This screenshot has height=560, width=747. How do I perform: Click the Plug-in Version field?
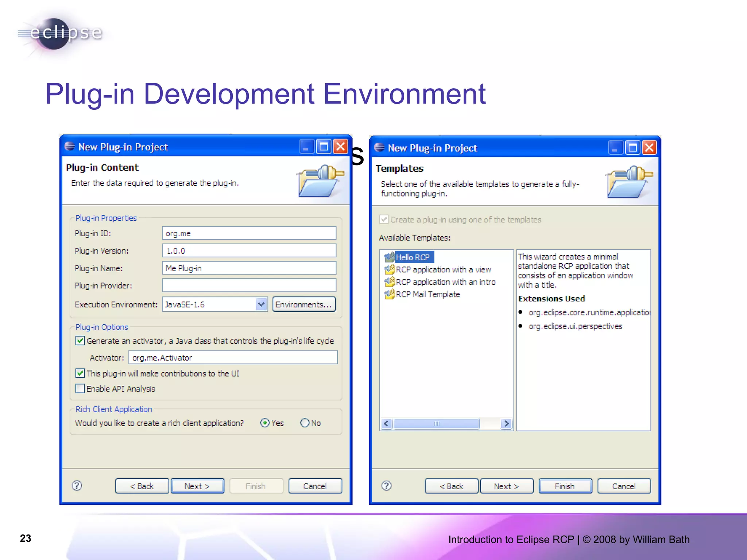coord(249,250)
